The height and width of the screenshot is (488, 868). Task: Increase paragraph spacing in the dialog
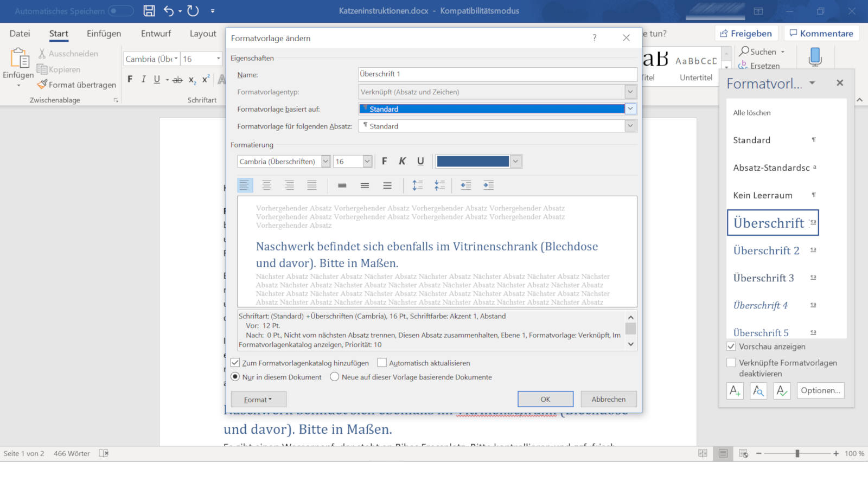coord(418,185)
